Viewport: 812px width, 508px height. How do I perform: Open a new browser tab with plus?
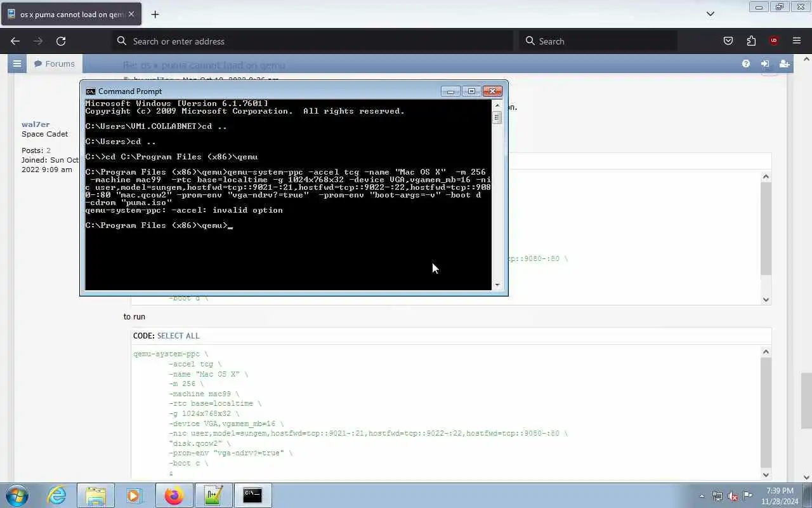click(x=155, y=14)
